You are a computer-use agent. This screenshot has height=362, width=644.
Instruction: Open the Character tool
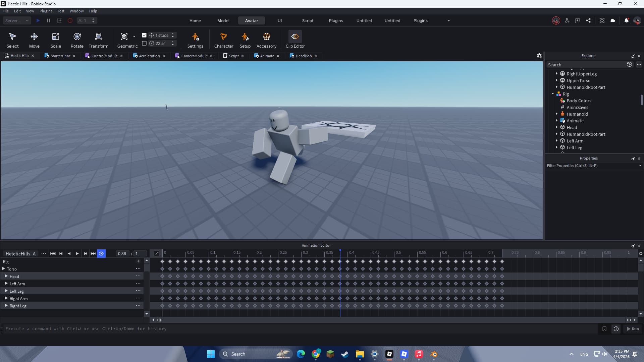click(224, 40)
